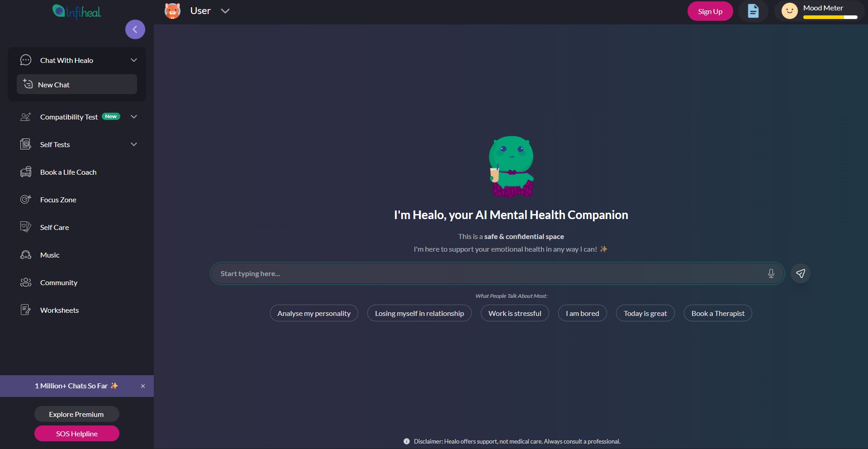Expand the Self Tests dropdown
The width and height of the screenshot is (868, 449).
pyautogui.click(x=134, y=144)
